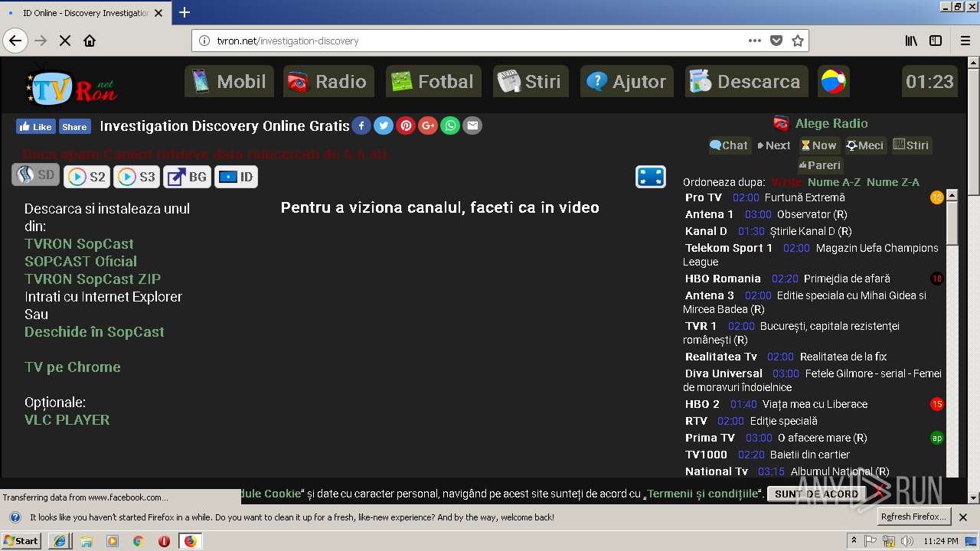Click the Refresh Firefox button
Screen dimensions: 980x551
[x=913, y=517]
